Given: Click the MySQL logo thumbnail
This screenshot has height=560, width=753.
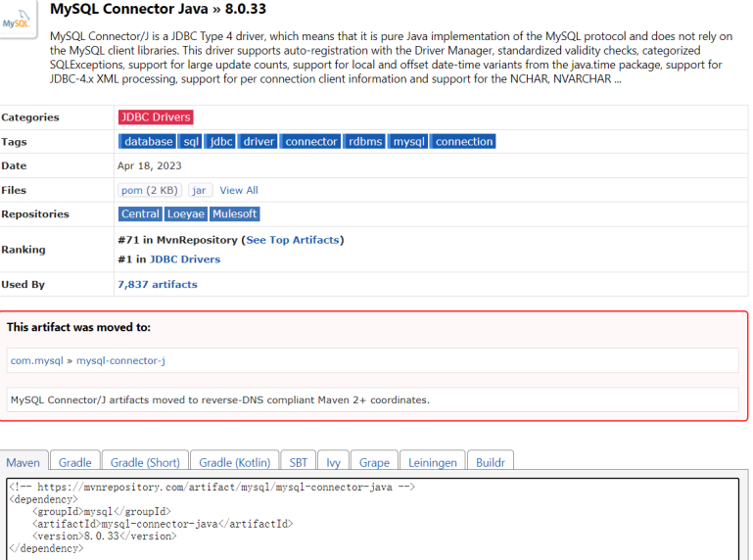Looking at the screenshot, I should click(x=18, y=21).
